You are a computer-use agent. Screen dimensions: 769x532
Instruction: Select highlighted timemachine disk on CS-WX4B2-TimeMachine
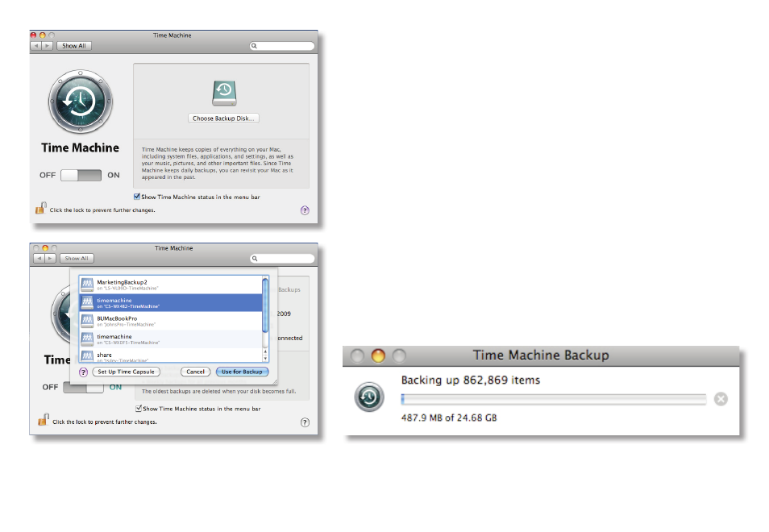[x=171, y=303]
